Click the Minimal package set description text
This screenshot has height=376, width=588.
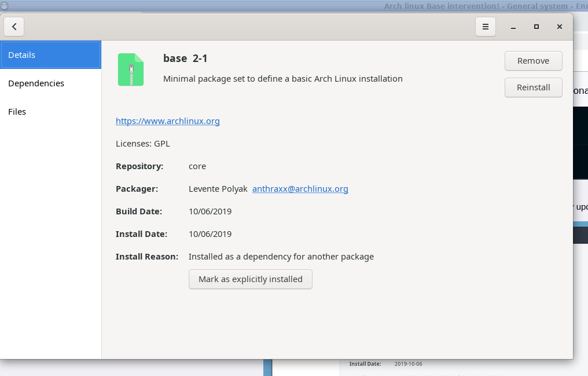[283, 79]
